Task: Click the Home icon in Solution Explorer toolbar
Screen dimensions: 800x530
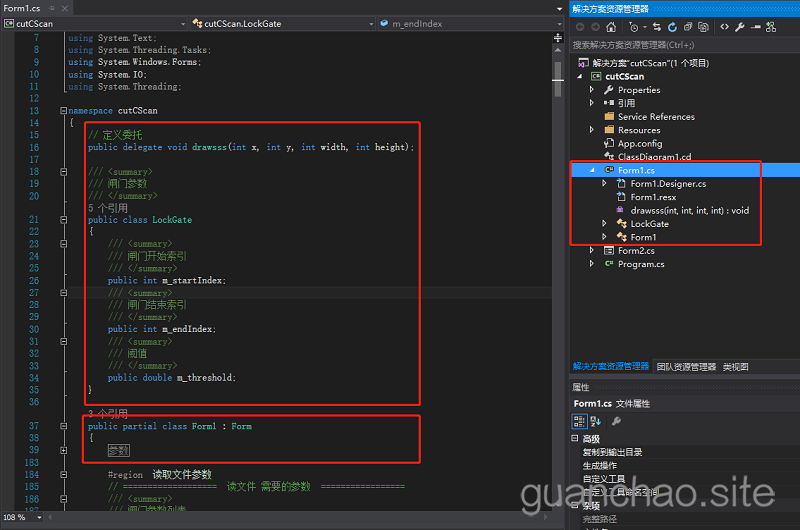Action: coord(611,27)
